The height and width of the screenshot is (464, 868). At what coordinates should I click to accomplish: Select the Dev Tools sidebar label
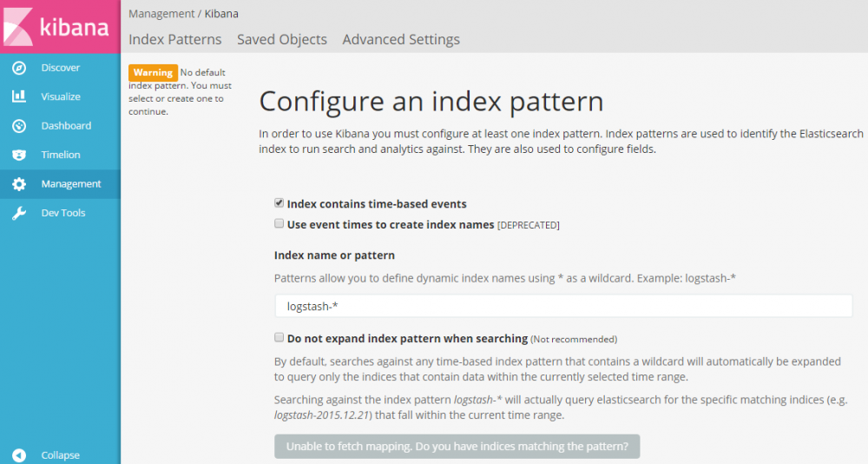pyautogui.click(x=62, y=213)
